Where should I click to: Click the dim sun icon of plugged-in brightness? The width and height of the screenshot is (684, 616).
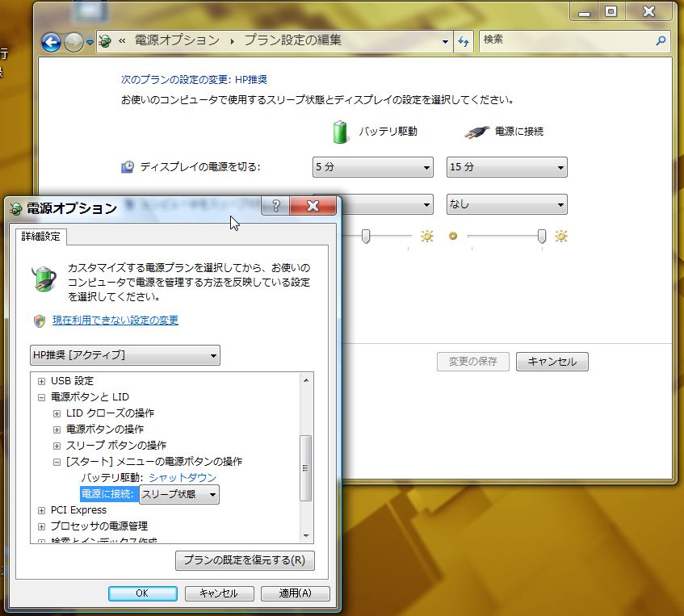(453, 236)
